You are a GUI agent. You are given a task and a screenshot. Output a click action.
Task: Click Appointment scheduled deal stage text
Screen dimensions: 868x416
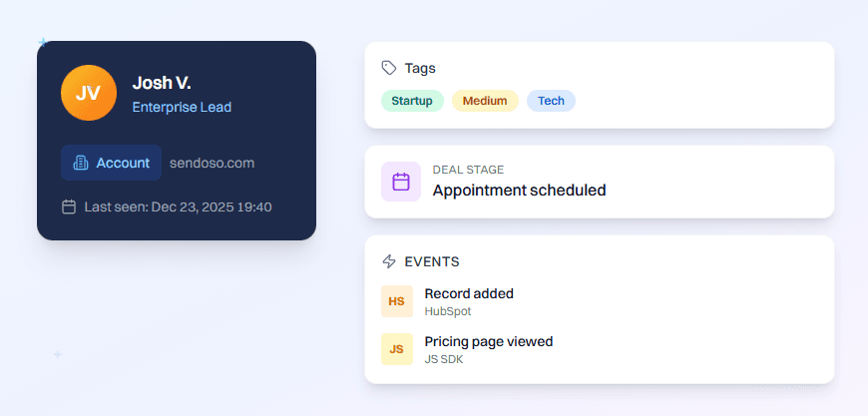[519, 190]
